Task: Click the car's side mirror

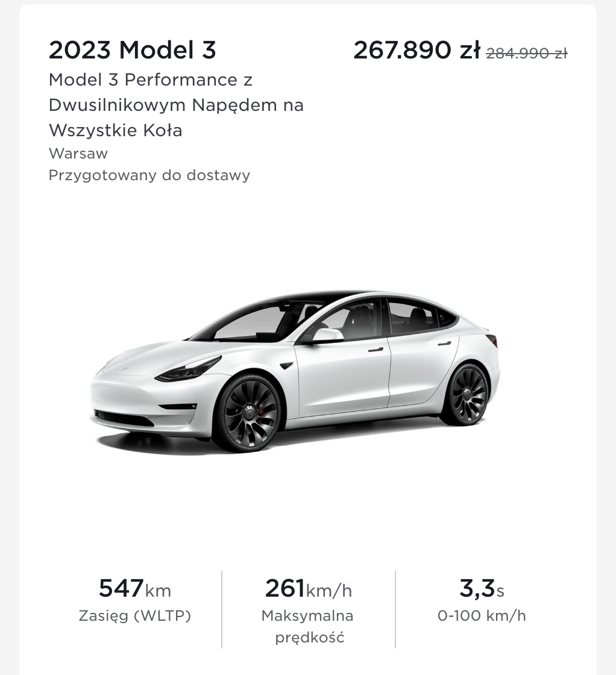Action: pos(326,335)
